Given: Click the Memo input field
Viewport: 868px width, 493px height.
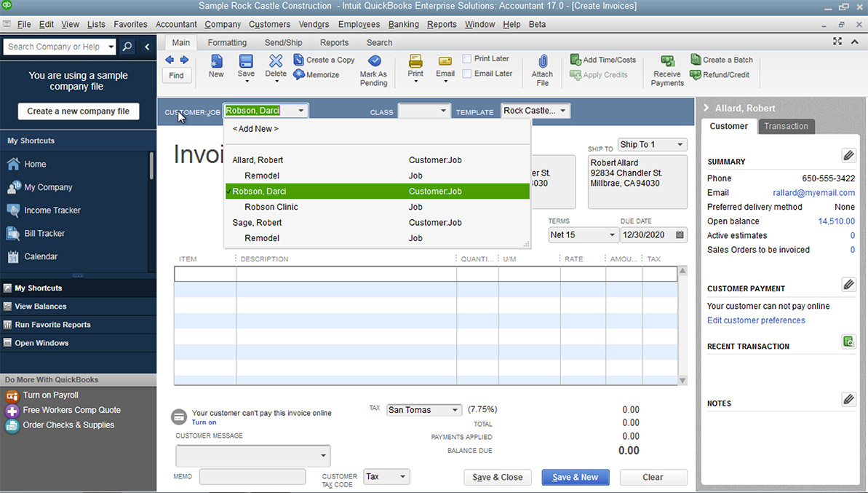Looking at the screenshot, I should click(x=252, y=477).
